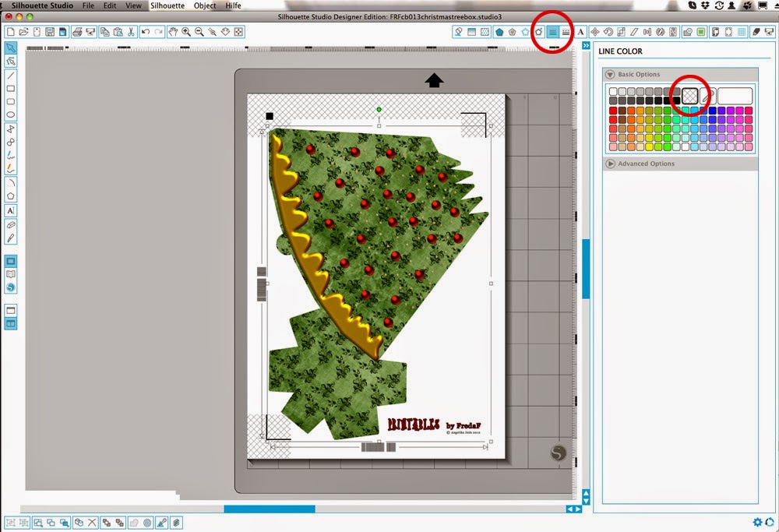The width and height of the screenshot is (779, 532).
Task: Select the Text tool in left sidebar
Action: [x=10, y=210]
